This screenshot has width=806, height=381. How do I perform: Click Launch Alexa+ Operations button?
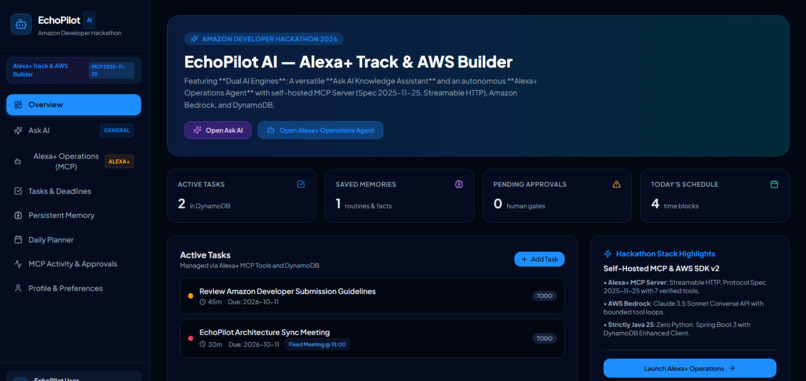tap(689, 368)
